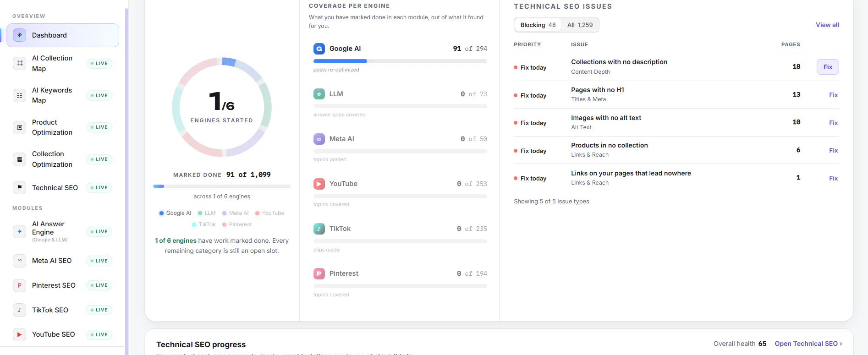Image resolution: width=868 pixels, height=355 pixels.
Task: Click the YouTube coverage engine icon
Action: tap(319, 184)
